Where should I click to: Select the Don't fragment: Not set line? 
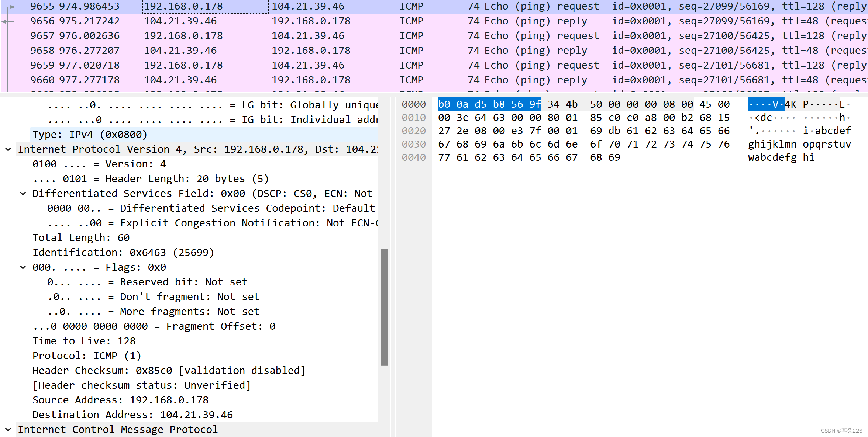[x=154, y=297]
